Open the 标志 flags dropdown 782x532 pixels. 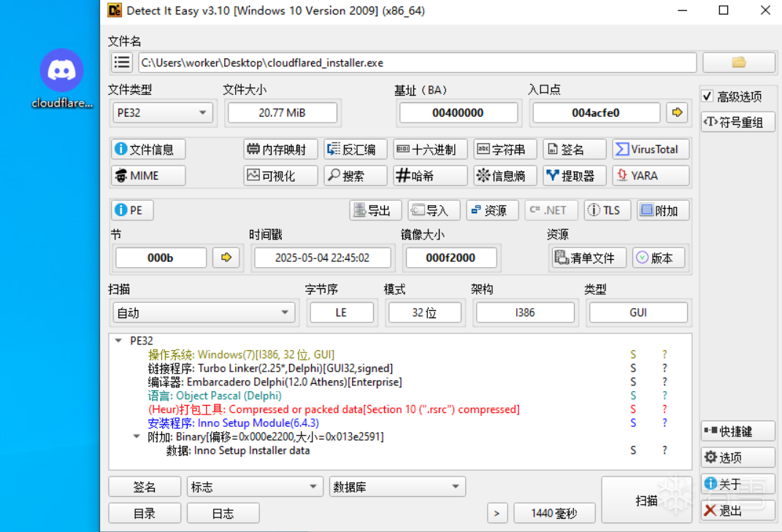(253, 487)
